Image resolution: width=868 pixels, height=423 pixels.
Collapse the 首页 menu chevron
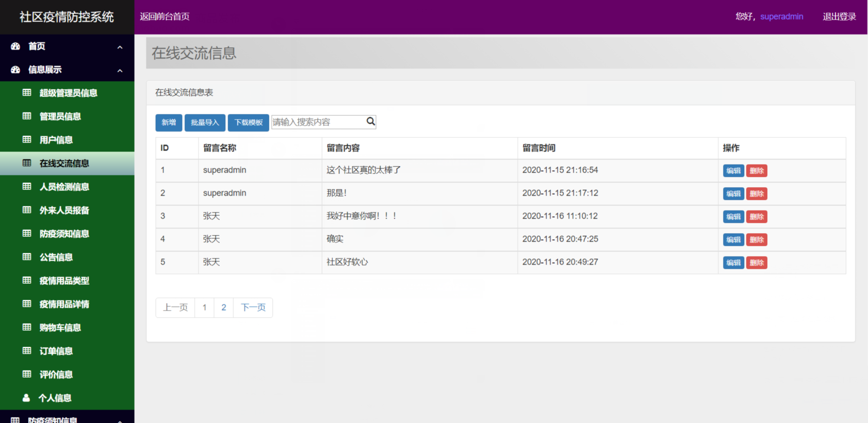coord(120,47)
